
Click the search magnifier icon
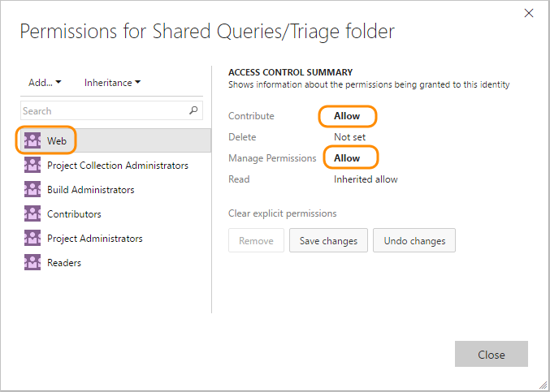(x=193, y=110)
